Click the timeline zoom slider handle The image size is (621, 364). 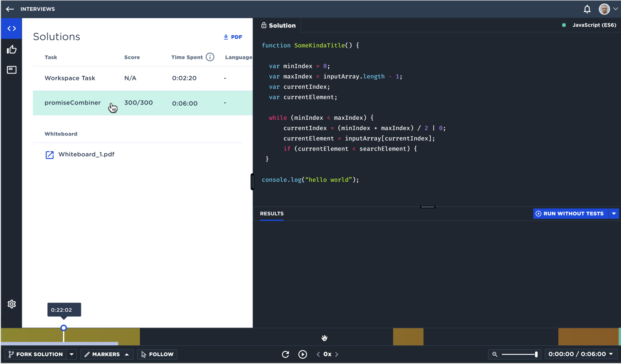536,354
